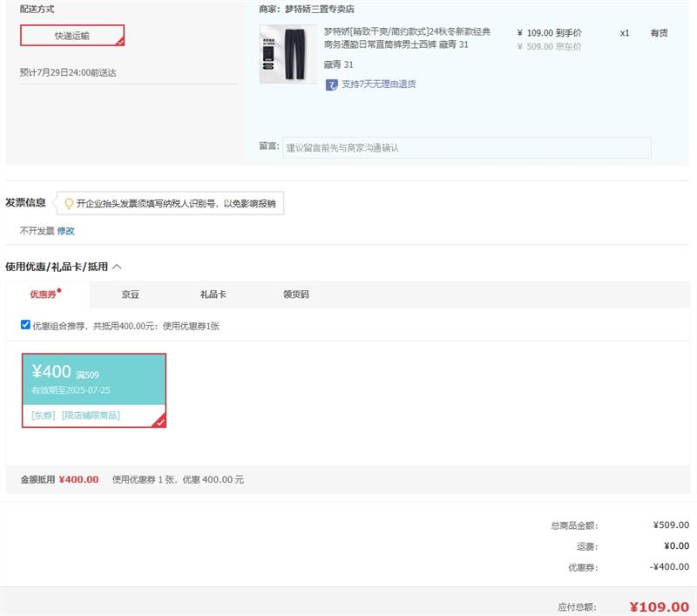Screen dimensions: 697x616
Task: Click 支持7天无理由退货 policy text
Action: tap(378, 85)
